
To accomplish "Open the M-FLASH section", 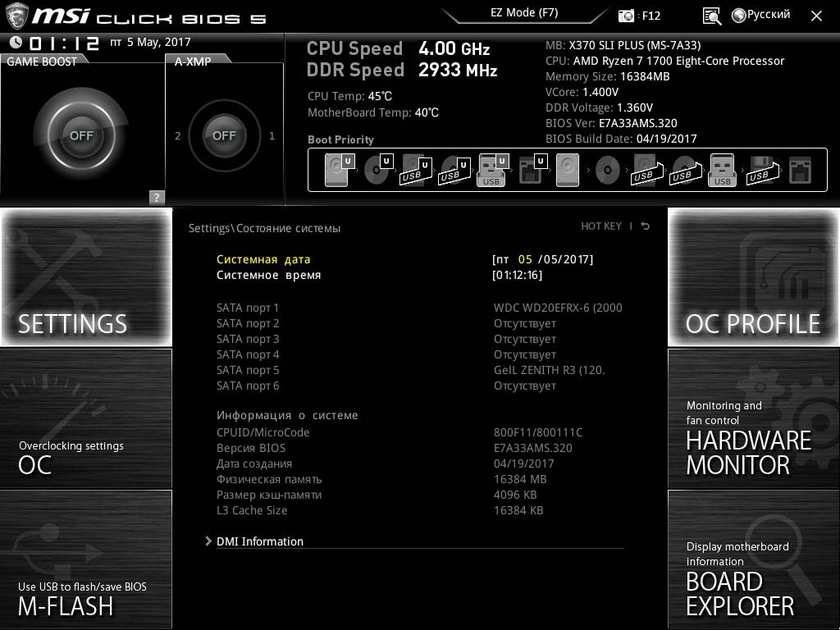I will pos(86,559).
